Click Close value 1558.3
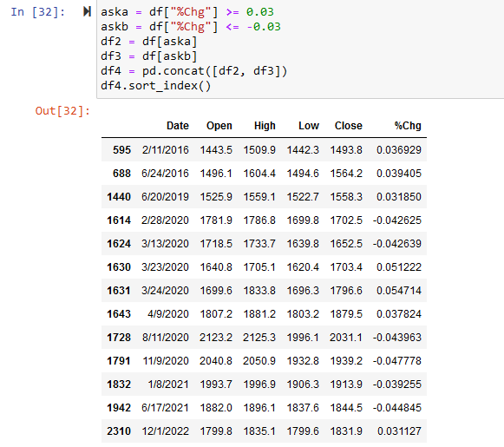 pyautogui.click(x=346, y=197)
